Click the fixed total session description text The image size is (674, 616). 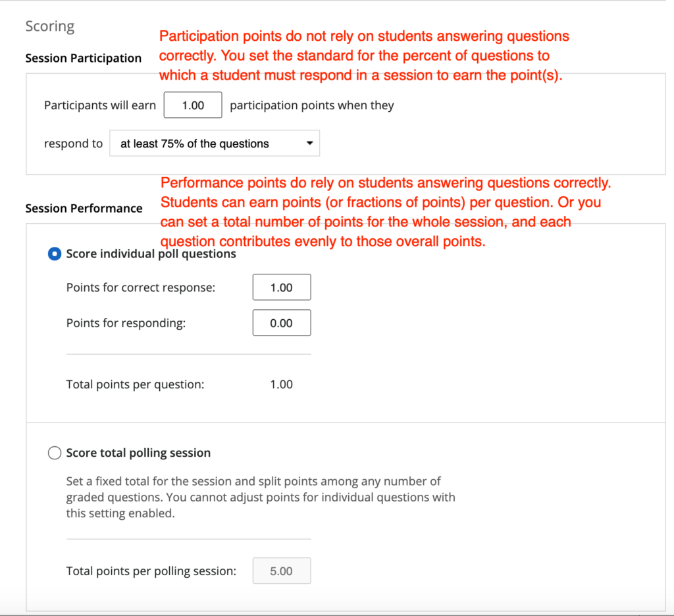pos(261,497)
